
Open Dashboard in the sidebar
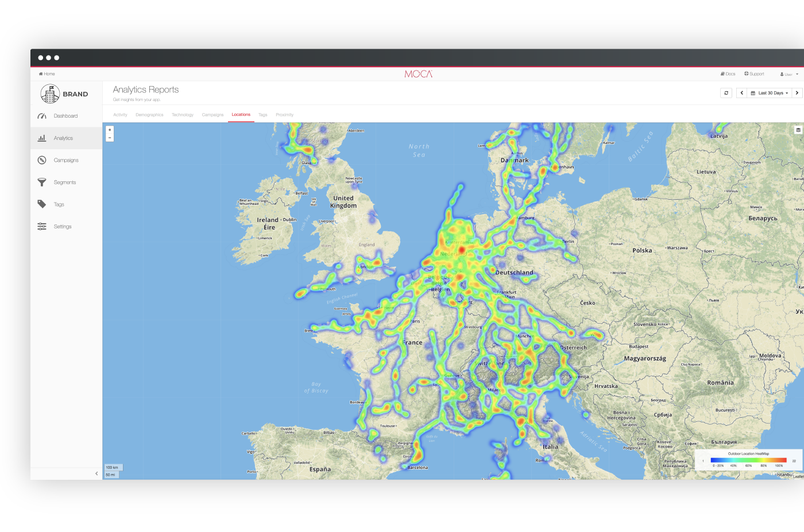click(x=66, y=116)
